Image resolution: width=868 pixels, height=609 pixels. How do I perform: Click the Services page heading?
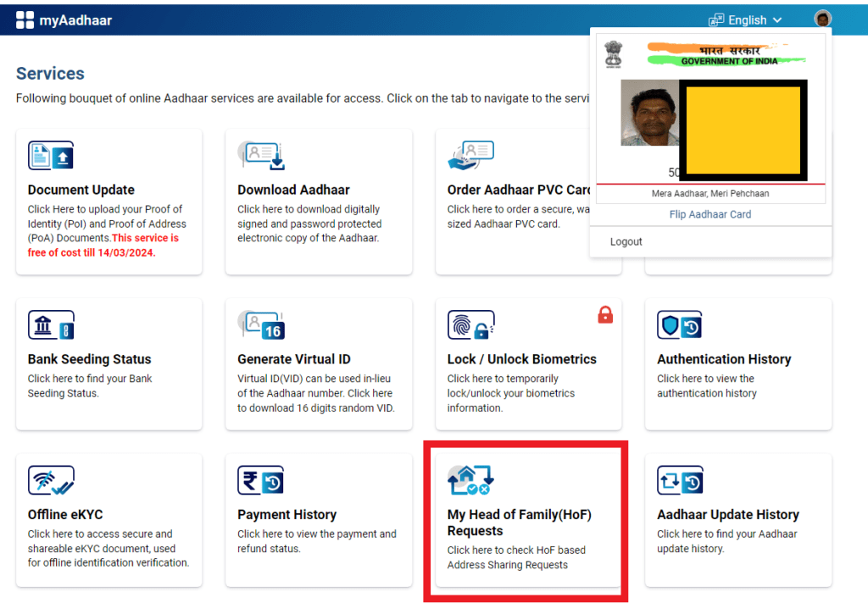[x=50, y=74]
